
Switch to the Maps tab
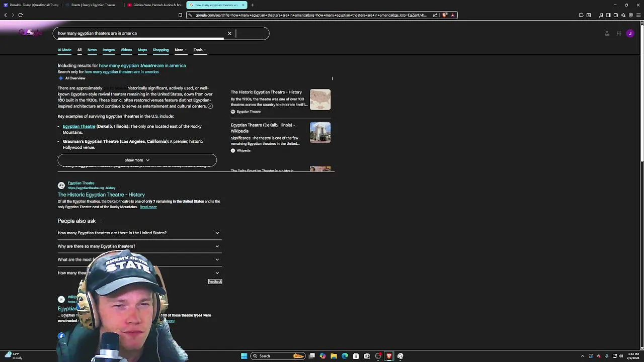click(x=142, y=50)
